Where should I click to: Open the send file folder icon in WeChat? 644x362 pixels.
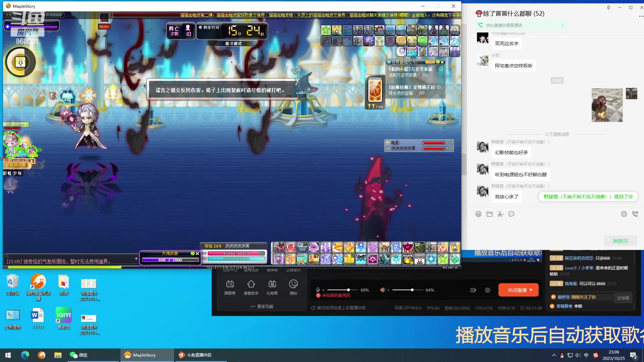(490, 214)
